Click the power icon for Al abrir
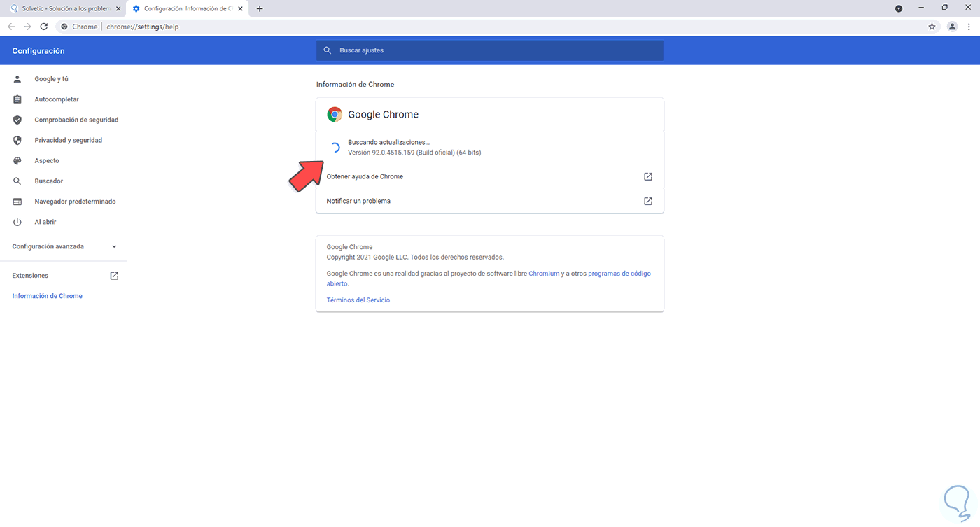980x527 pixels. coord(17,222)
